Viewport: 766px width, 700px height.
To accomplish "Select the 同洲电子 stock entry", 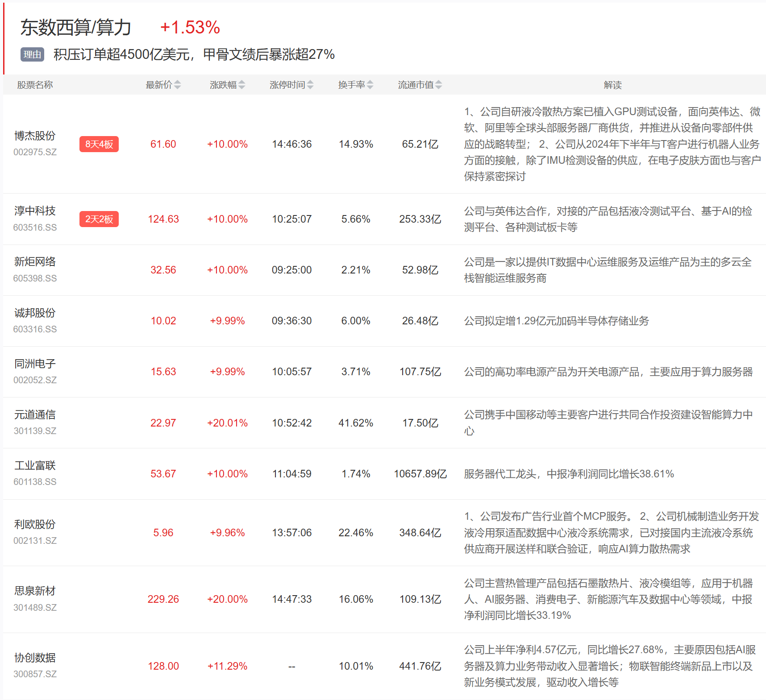I will point(35,364).
